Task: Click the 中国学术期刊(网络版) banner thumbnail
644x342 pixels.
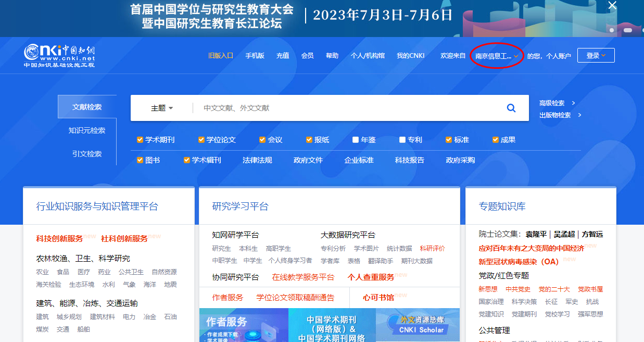Action: pos(332,325)
